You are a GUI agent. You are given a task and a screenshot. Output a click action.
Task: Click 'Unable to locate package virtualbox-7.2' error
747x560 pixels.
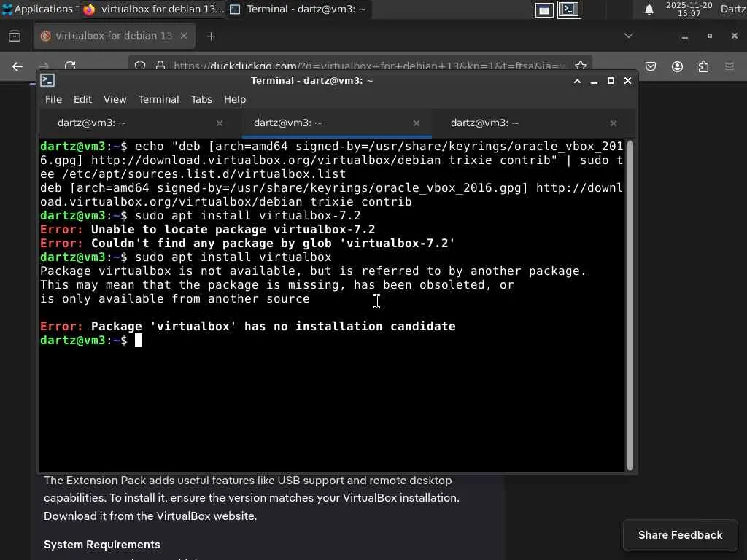coord(233,230)
